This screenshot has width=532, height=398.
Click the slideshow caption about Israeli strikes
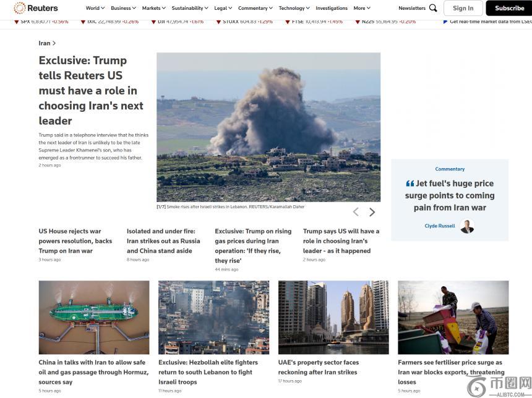pyautogui.click(x=231, y=206)
